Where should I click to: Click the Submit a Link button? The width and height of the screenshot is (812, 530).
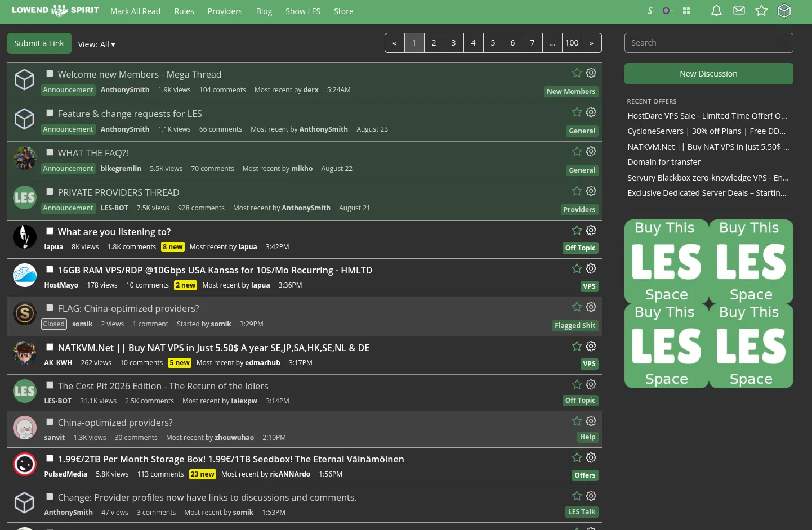coord(39,43)
